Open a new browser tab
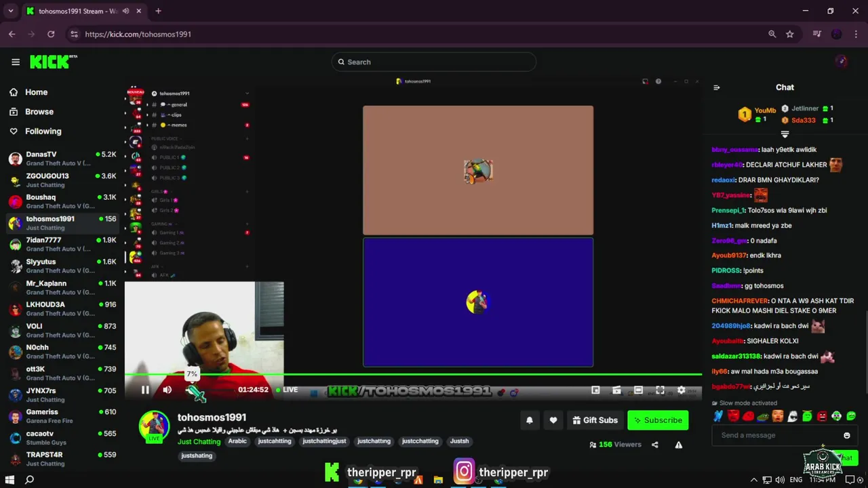Viewport: 868px width, 488px height. pos(158,11)
